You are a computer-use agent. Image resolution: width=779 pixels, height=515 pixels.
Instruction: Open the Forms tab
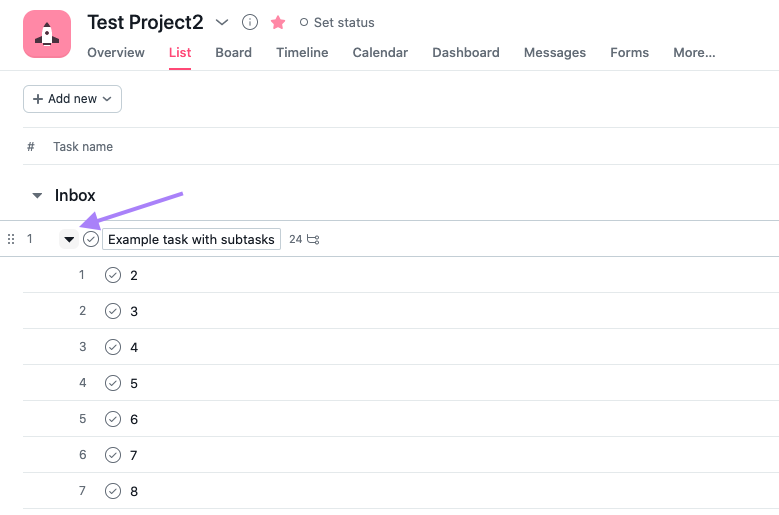[x=629, y=53]
